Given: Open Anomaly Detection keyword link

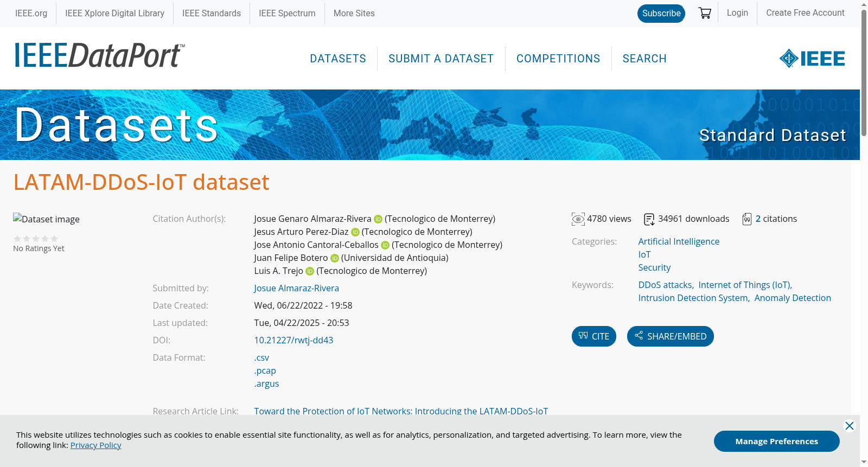Looking at the screenshot, I should [793, 298].
